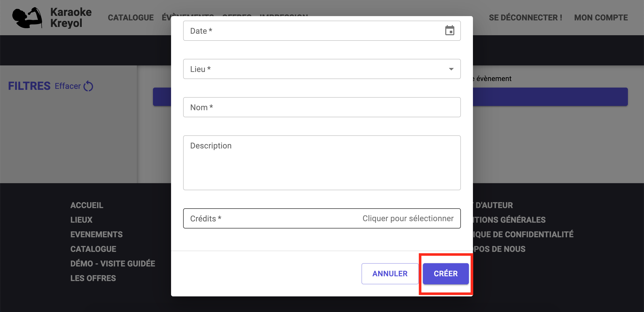644x312 pixels.
Task: Click into the Date field
Action: coord(322,31)
